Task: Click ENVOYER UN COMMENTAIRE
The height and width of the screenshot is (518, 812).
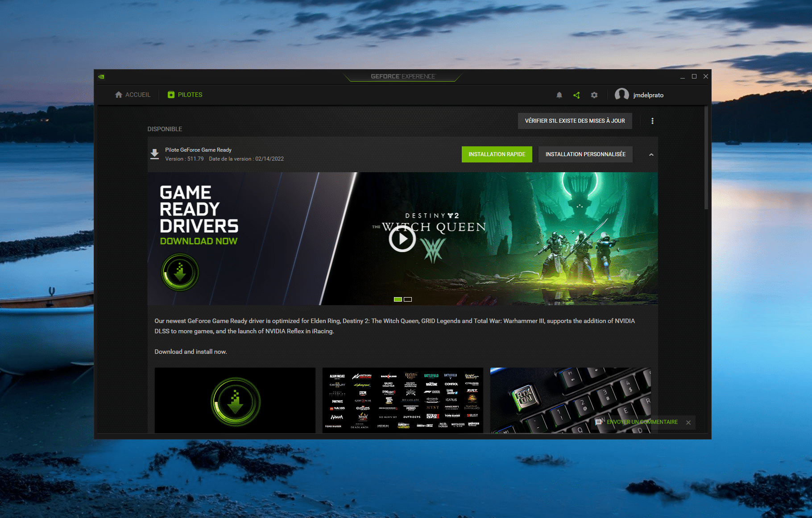Action: coord(642,422)
